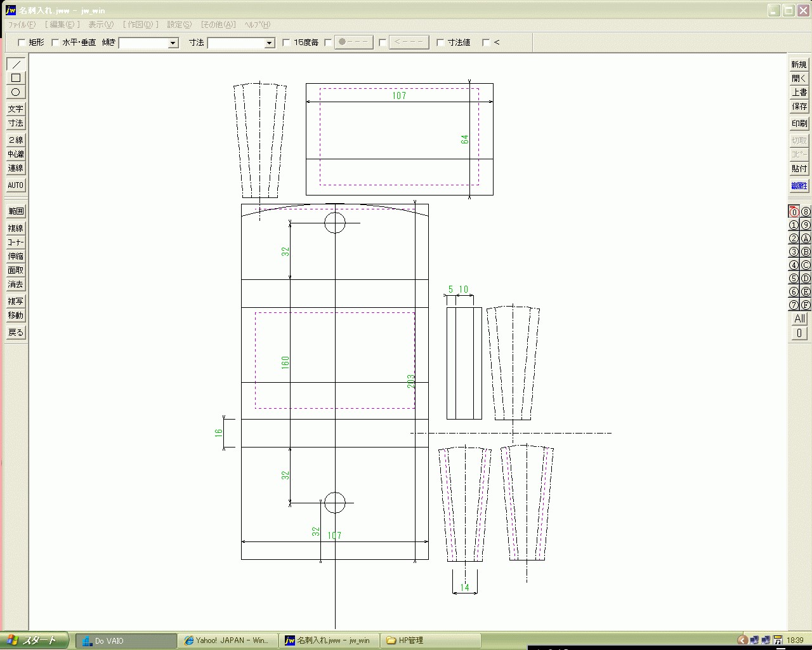812x650 pixels.
Task: Click the 保存 save button
Action: tap(799, 107)
